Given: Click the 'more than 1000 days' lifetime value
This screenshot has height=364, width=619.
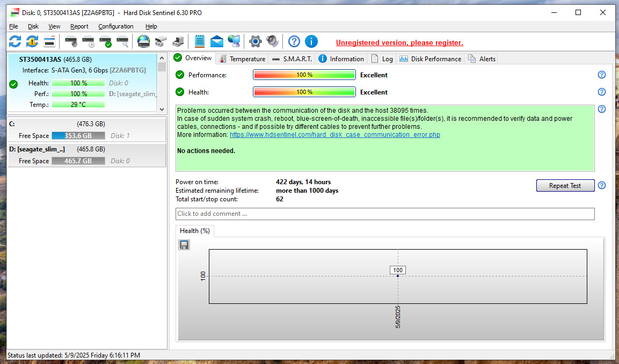Looking at the screenshot, I should 307,191.
